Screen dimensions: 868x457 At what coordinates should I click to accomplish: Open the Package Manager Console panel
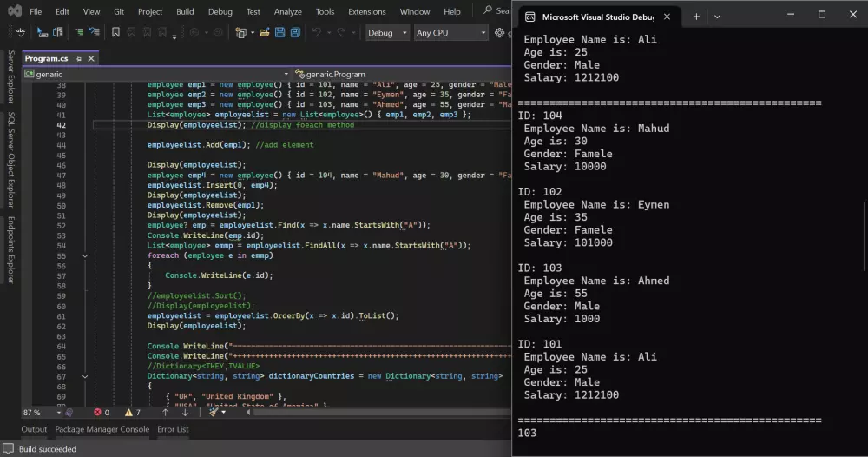[102, 429]
